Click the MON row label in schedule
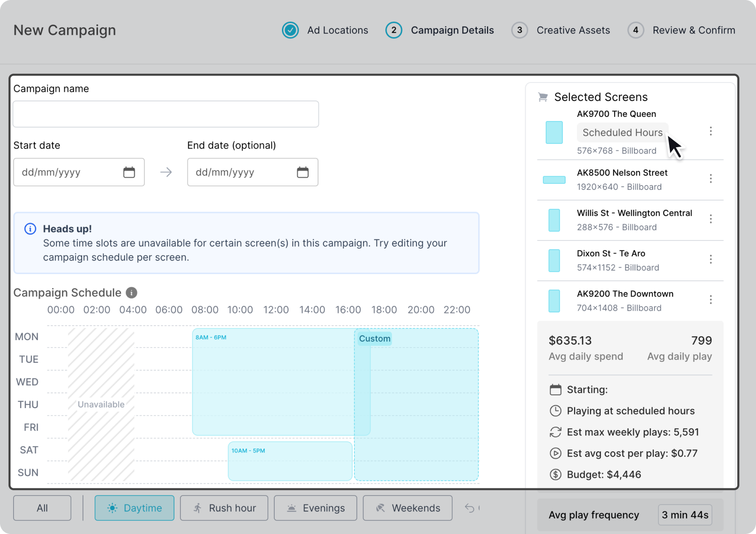Viewport: 756px width, 534px height. coord(27,337)
